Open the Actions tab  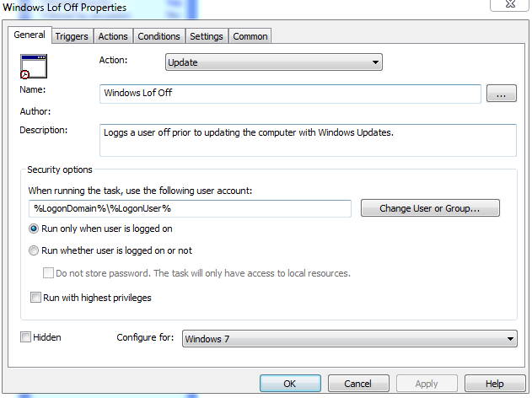(x=113, y=36)
